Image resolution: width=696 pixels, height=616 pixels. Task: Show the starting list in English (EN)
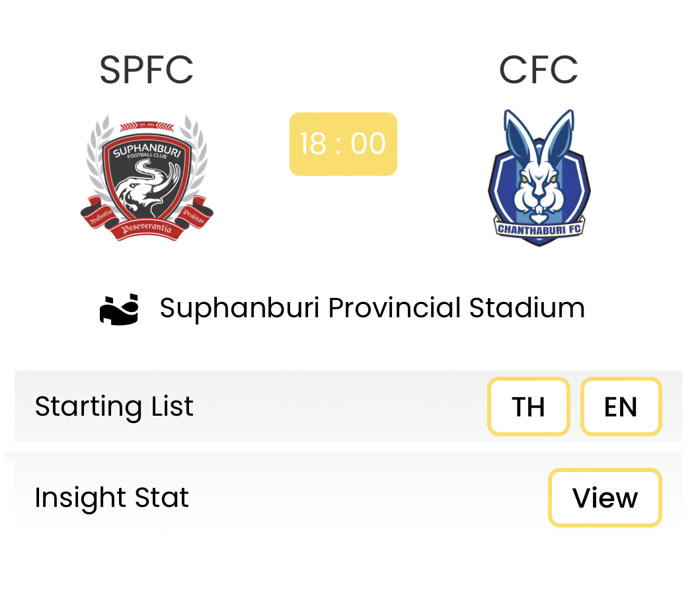621,406
